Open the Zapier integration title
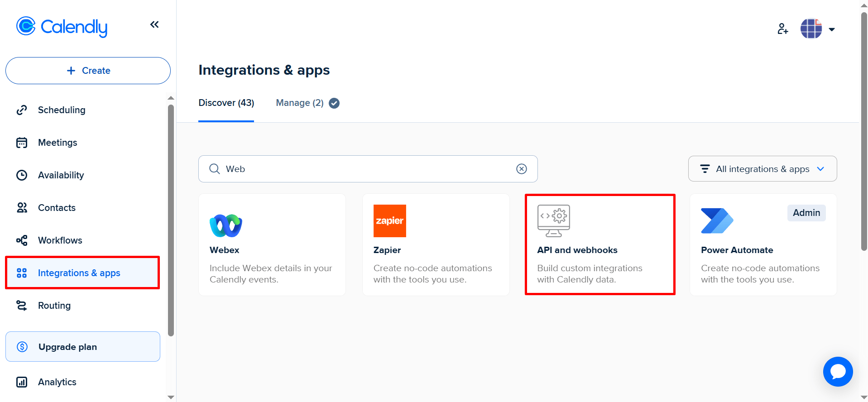The image size is (868, 402). coord(387,250)
